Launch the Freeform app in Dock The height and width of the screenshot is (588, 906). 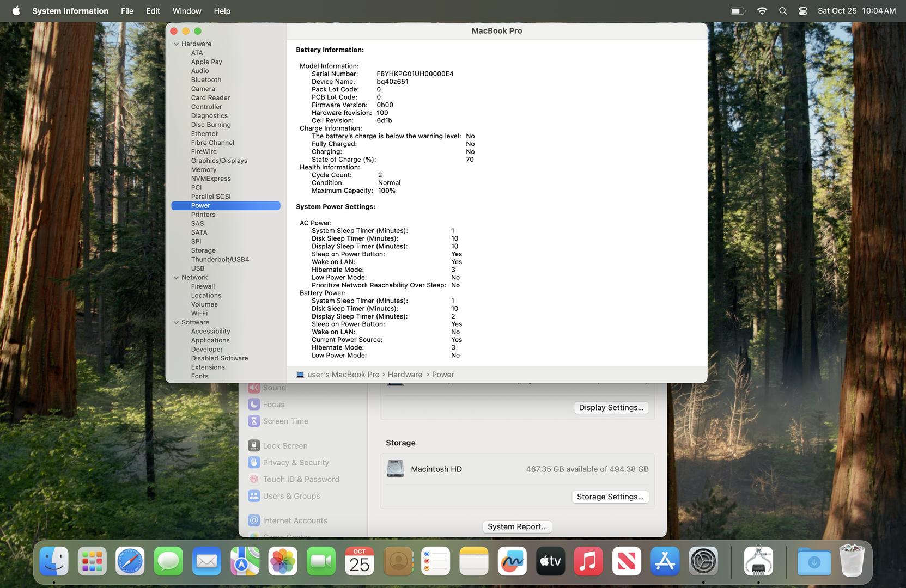[512, 561]
